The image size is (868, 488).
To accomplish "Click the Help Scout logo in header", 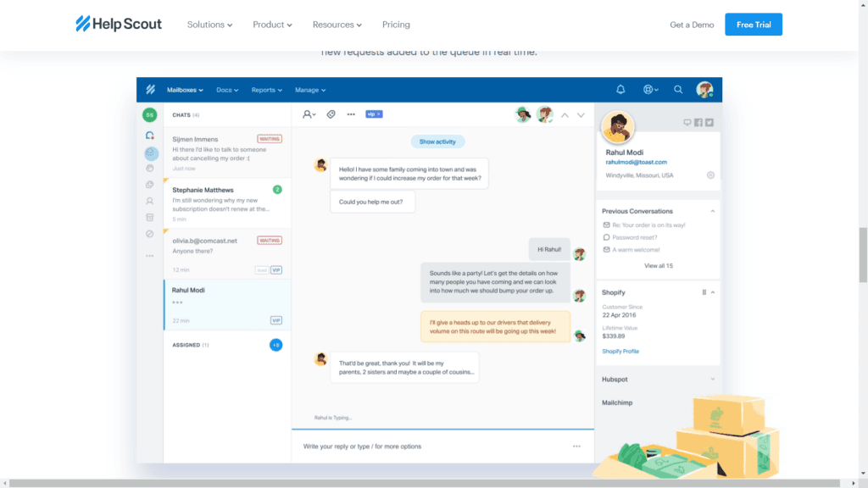I will pos(119,24).
